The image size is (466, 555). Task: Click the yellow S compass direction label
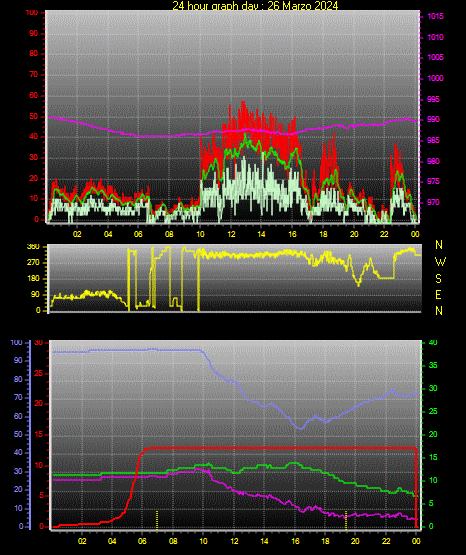tap(438, 279)
